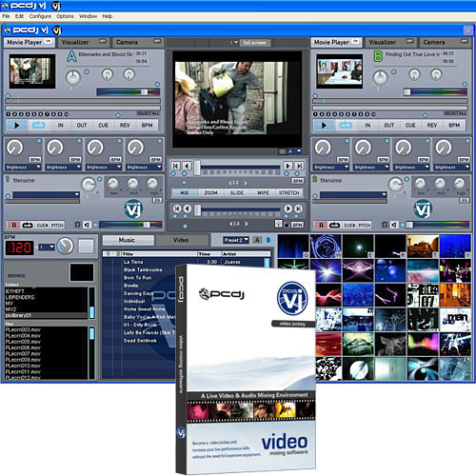Toggle the loop icon on video deck B
Image resolution: width=476 pixels, height=476 pixels.
click(346, 126)
